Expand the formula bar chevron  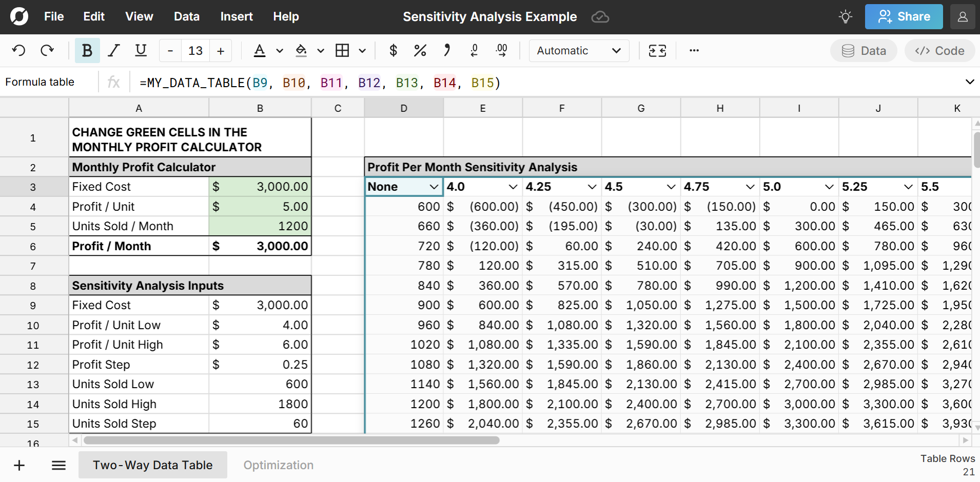point(969,82)
